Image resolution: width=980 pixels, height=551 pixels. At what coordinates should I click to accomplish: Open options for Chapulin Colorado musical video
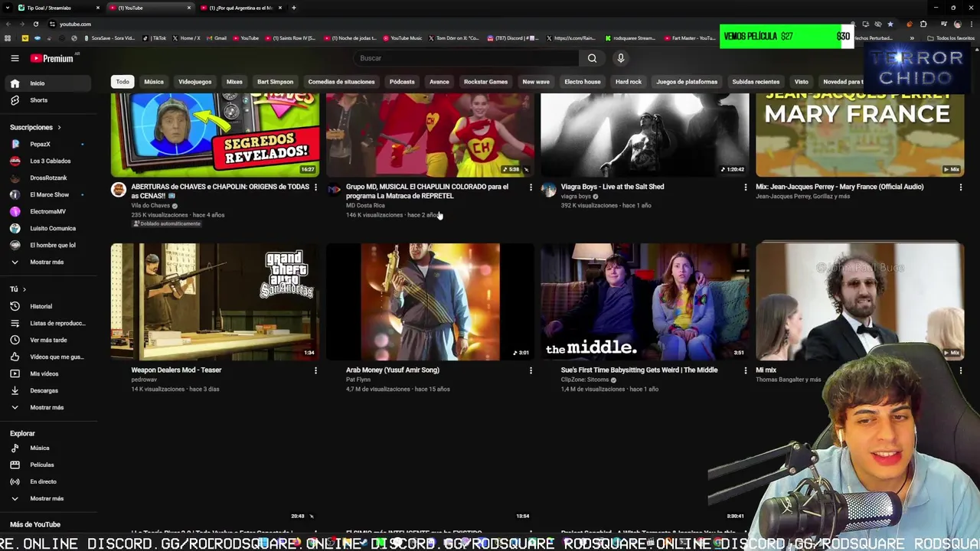pyautogui.click(x=531, y=187)
